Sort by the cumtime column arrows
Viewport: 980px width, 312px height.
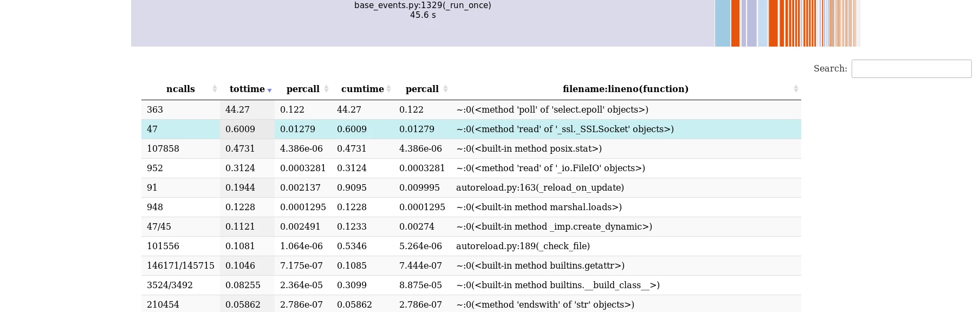click(x=388, y=89)
